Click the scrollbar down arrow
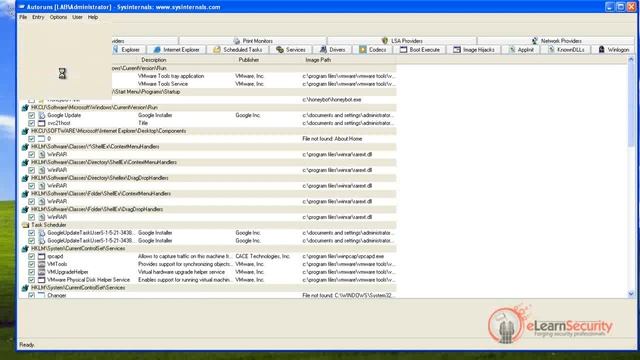640x360 pixels. coord(631,294)
